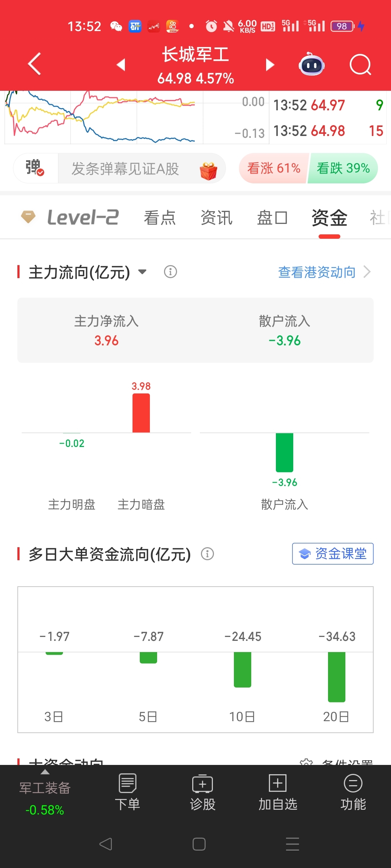391x868 pixels.
Task: Tap the back arrow in header
Action: 34,64
